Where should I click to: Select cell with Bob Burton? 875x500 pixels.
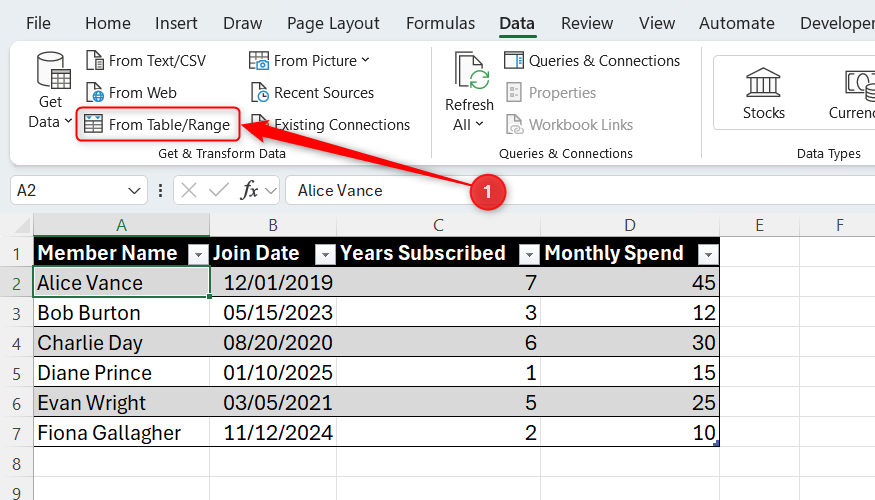[121, 313]
